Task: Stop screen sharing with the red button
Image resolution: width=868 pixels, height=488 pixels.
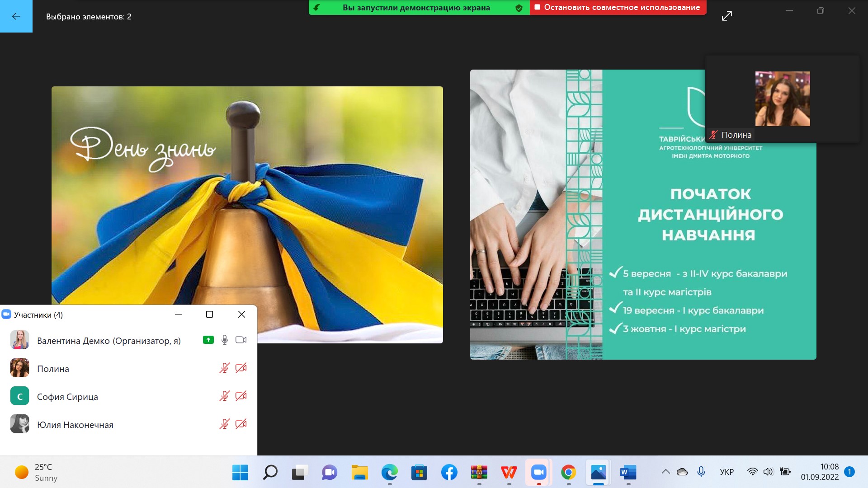Action: tap(618, 7)
